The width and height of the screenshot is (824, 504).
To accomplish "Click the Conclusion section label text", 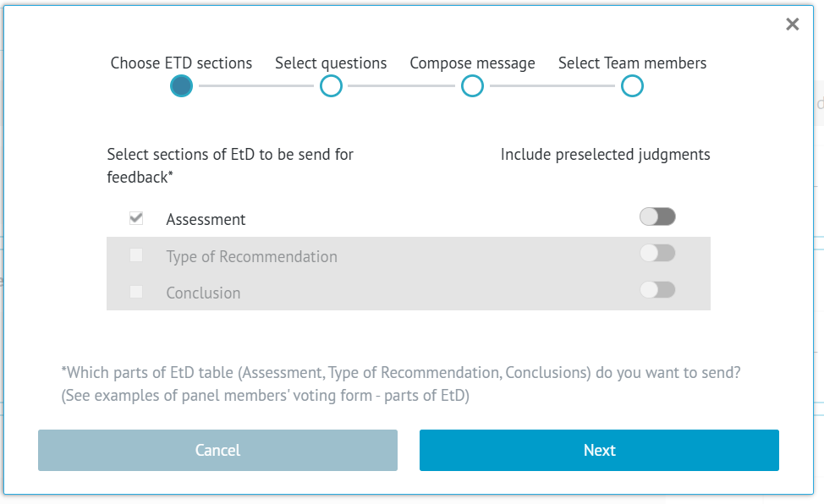I will coord(203,293).
